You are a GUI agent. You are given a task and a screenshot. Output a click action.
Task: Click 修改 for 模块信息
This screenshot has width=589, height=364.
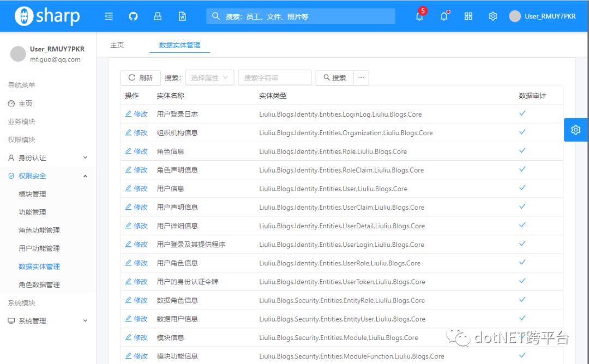pos(136,337)
